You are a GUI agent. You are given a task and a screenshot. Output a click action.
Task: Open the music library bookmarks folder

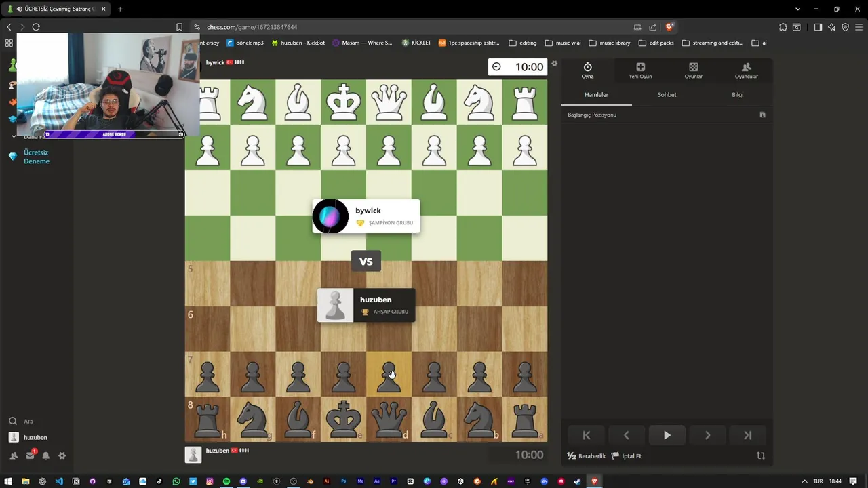(x=610, y=43)
